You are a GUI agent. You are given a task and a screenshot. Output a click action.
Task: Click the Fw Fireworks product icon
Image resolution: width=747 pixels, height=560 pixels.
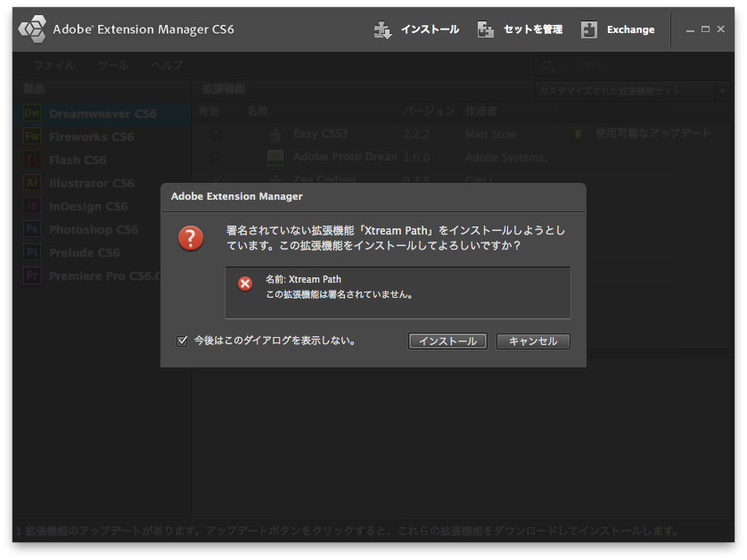pyautogui.click(x=32, y=136)
